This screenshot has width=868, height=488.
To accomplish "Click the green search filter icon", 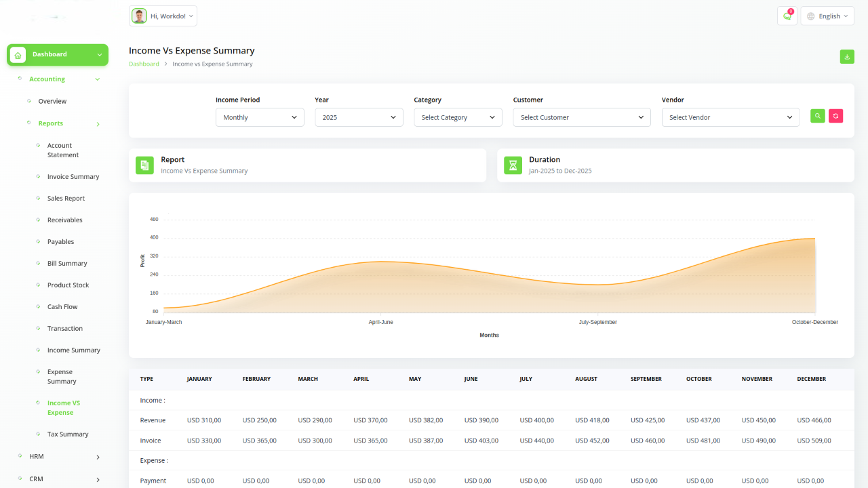I will click(x=818, y=116).
